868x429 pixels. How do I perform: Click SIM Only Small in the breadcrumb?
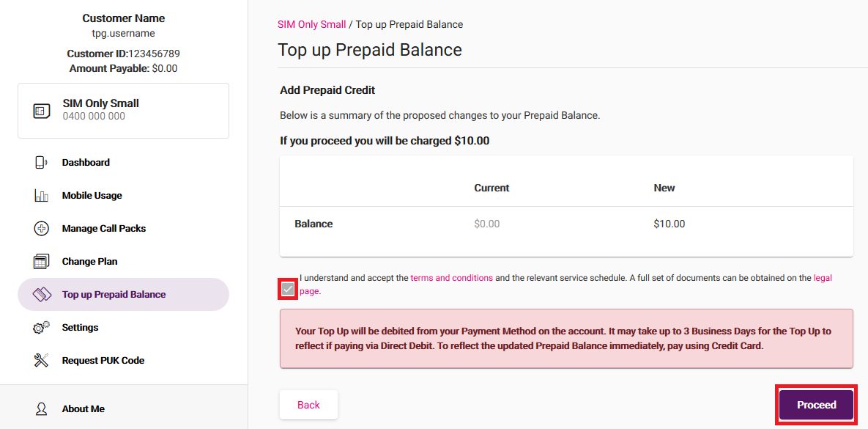pos(311,24)
